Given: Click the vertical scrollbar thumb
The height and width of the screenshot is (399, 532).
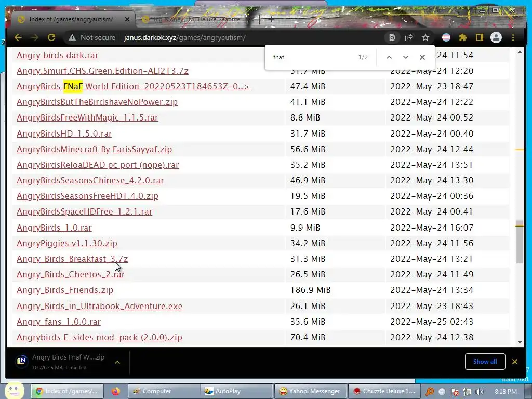Looking at the screenshot, I should point(520,242).
